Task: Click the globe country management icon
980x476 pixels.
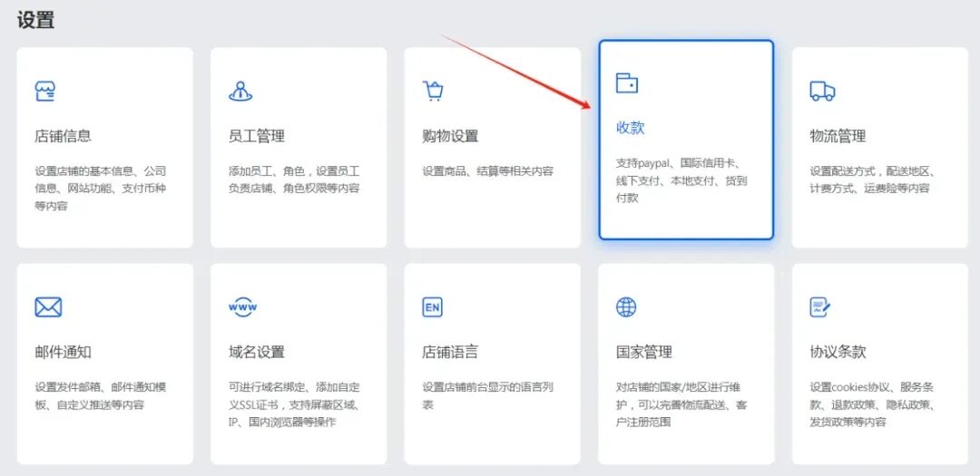Action: click(626, 306)
